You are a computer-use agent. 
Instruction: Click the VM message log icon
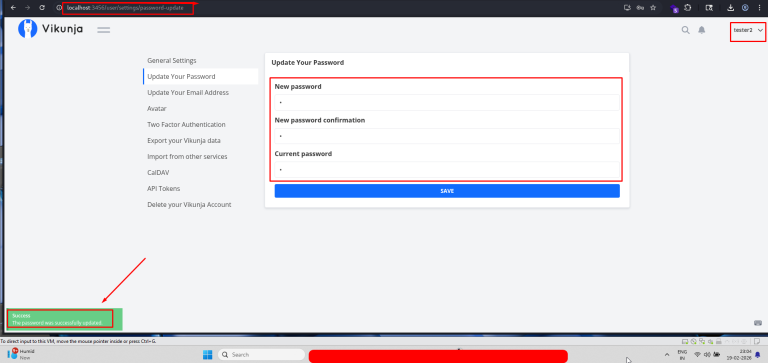point(757,341)
